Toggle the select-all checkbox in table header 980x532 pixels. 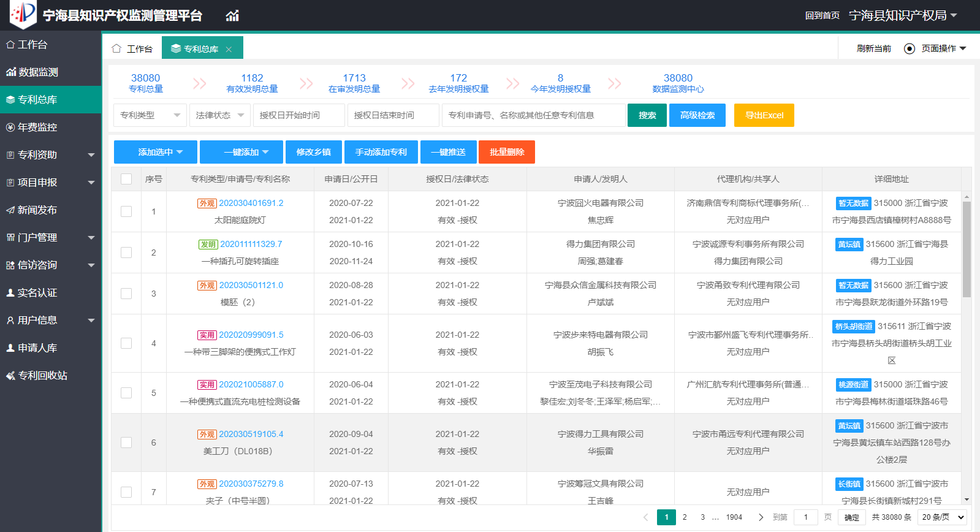tap(126, 179)
